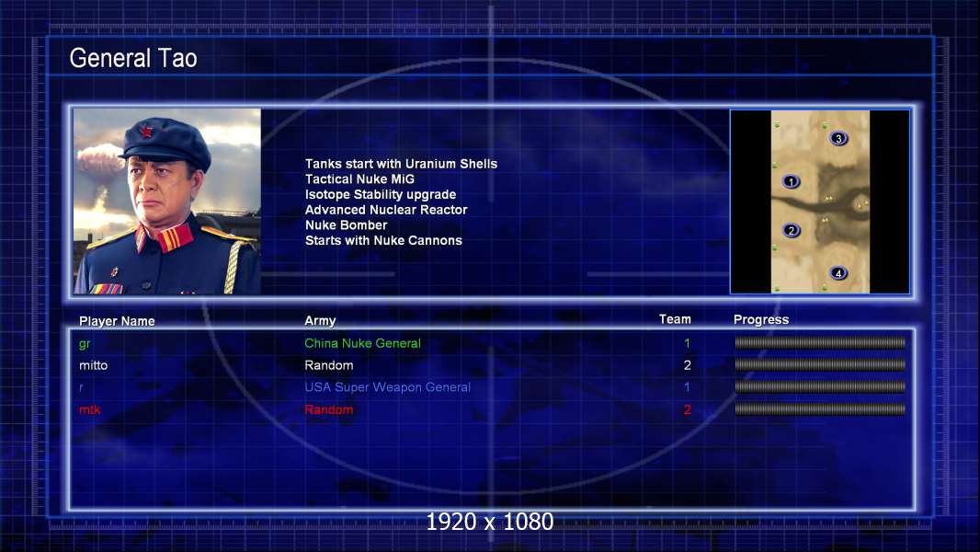The height and width of the screenshot is (552, 980).
Task: Select the Tactical Nuke MiG ability line
Action: click(359, 179)
